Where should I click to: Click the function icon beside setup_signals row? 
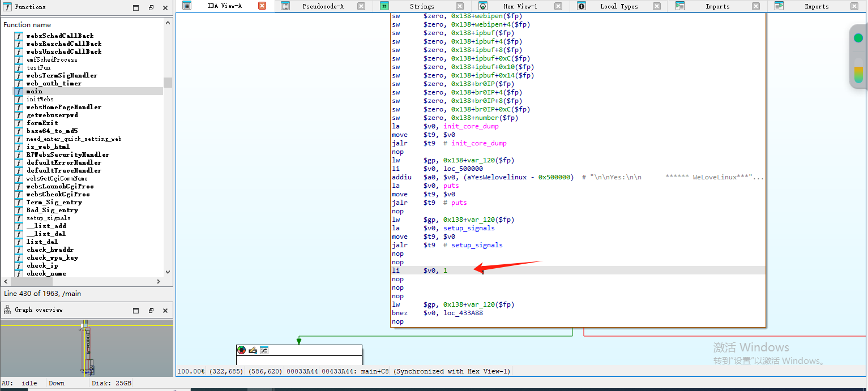point(19,218)
